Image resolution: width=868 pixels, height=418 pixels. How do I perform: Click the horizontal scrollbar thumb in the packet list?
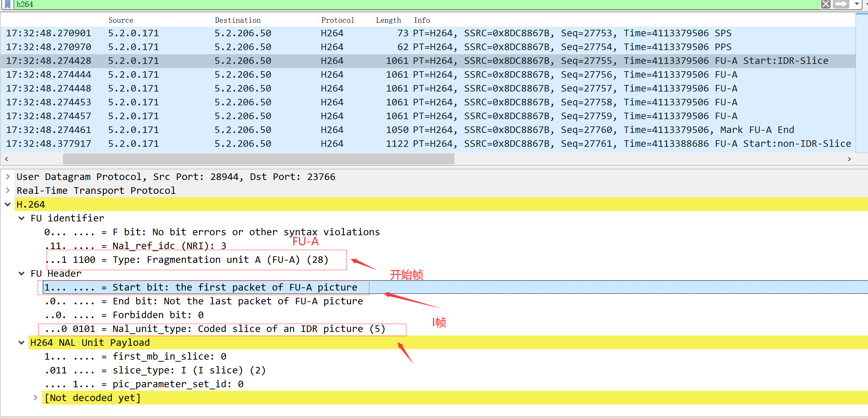pos(258,159)
